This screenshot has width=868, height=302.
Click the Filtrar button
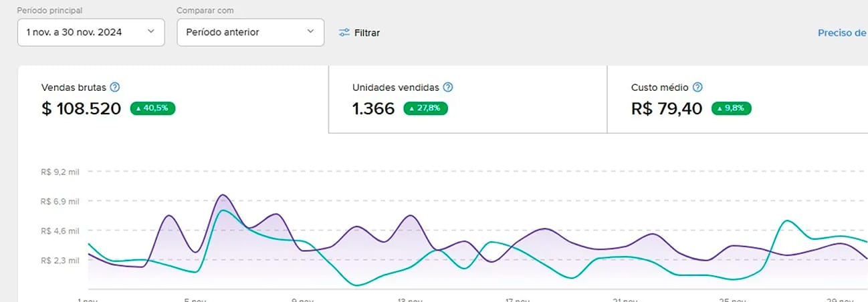coord(359,32)
